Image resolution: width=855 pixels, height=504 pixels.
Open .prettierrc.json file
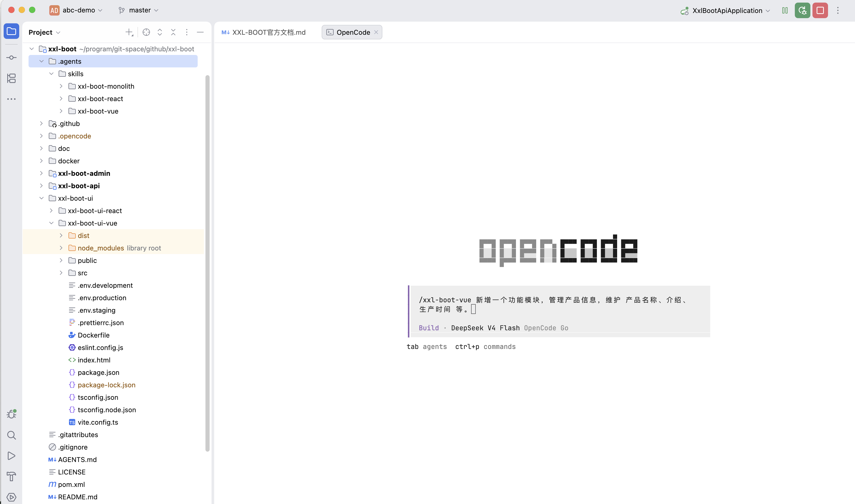96,323
